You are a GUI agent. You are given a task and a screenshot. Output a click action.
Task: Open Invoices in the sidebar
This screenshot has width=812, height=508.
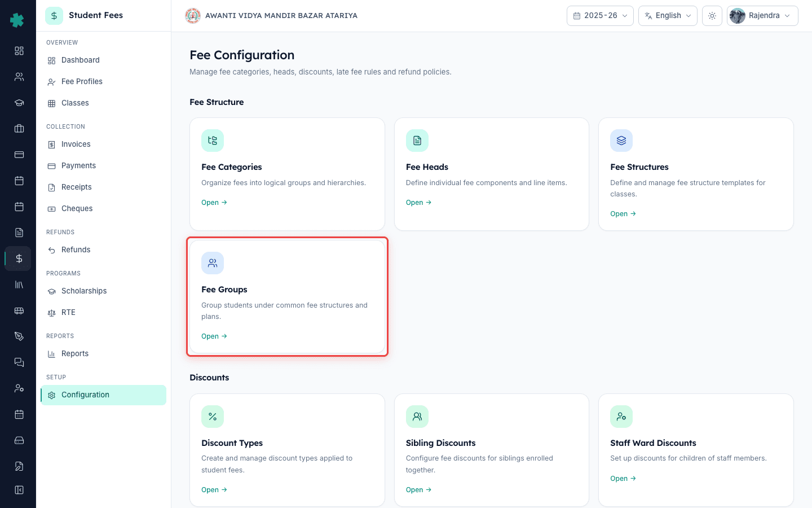pos(103,144)
